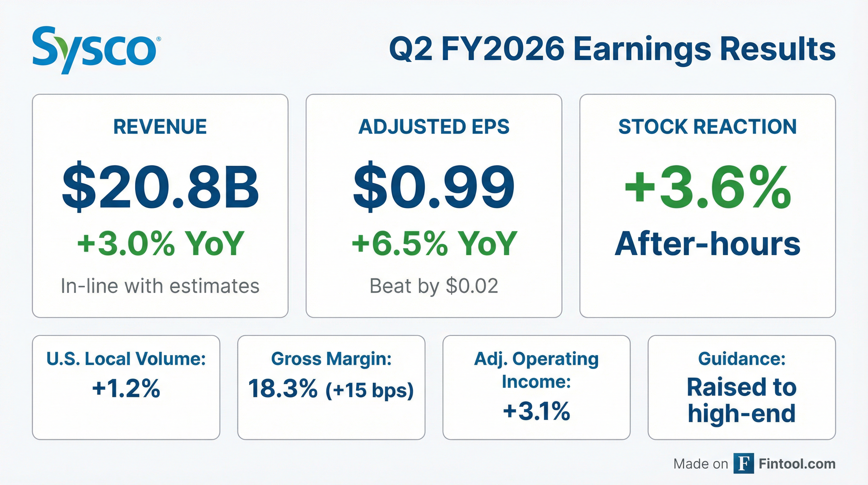The width and height of the screenshot is (868, 485).
Task: Select the Stock Reaction card heading
Action: tap(707, 127)
